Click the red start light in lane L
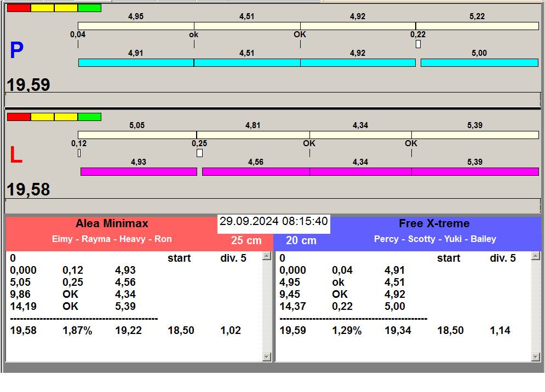Viewport: 545px width, 392px height. (19, 117)
